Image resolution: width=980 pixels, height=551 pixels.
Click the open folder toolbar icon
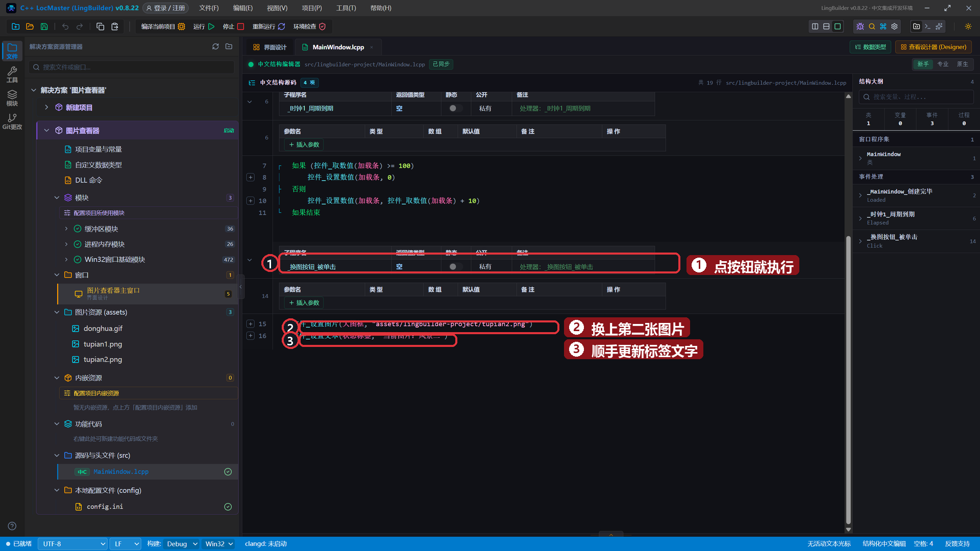[x=30, y=27]
